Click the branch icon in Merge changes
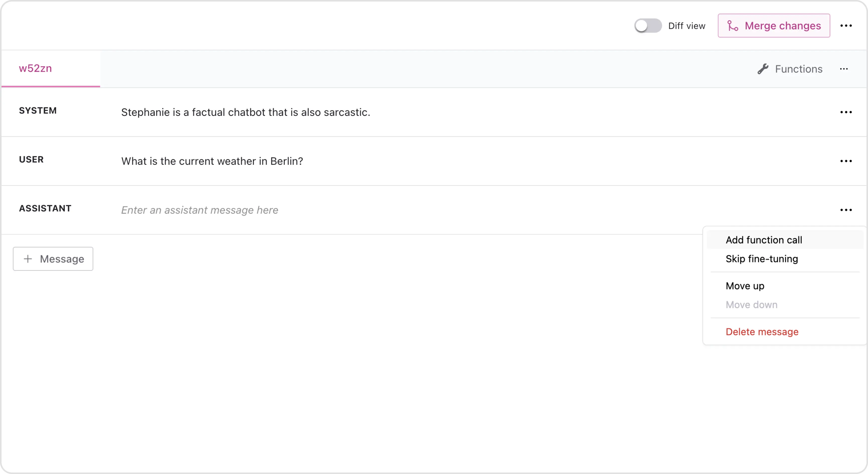 tap(732, 26)
